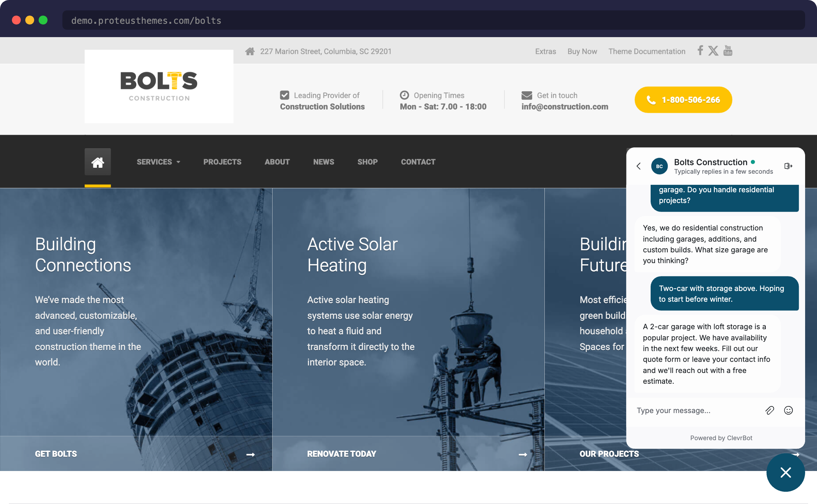Screen dimensions: 817x504
Task: Click the Buy Now link
Action: coord(582,51)
